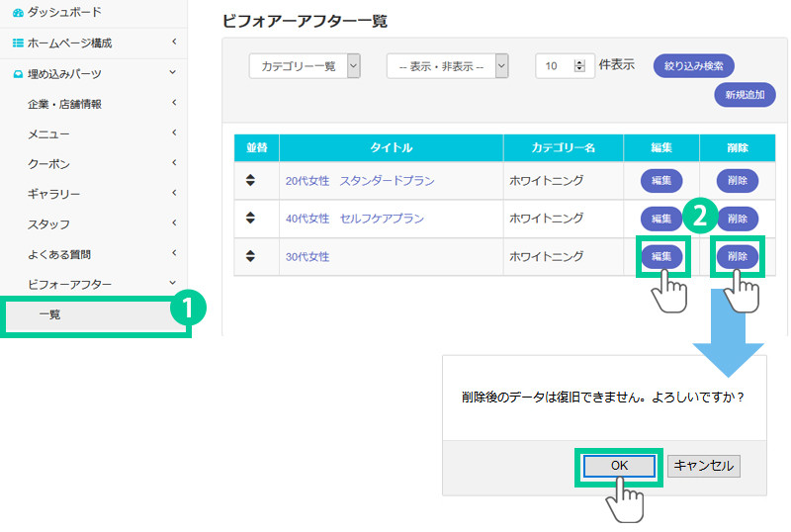Viewport: 791px width, 532px height.
Task: Confirm deletion with the OK button
Action: tap(618, 466)
